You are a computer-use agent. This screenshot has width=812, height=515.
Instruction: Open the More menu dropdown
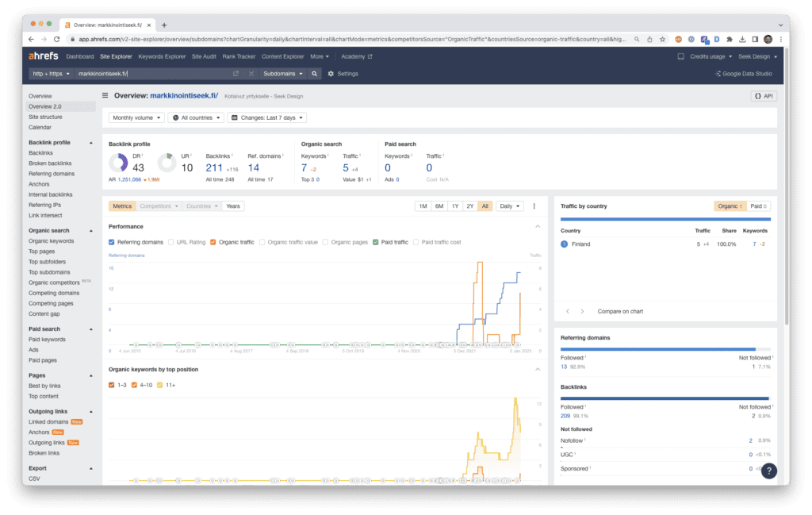click(320, 56)
